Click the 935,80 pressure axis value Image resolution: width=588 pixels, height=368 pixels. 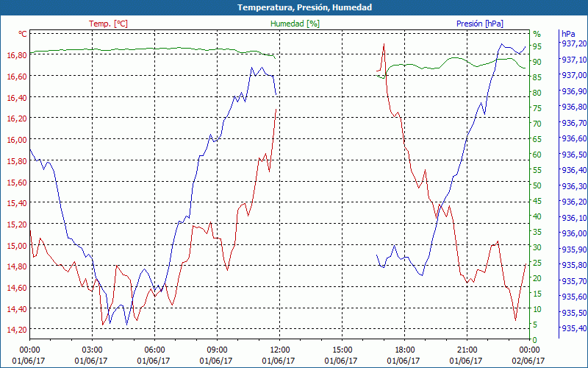[574, 265]
